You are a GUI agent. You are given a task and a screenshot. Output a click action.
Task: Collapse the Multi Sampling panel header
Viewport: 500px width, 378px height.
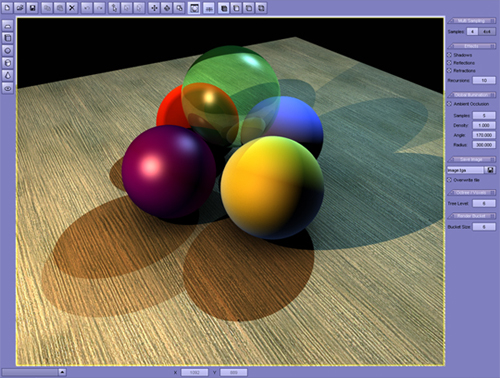(x=471, y=21)
